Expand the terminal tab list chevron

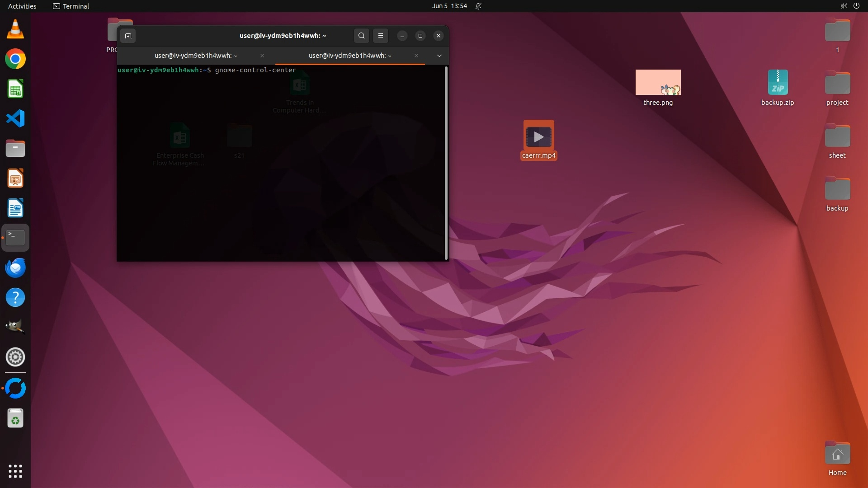[439, 56]
